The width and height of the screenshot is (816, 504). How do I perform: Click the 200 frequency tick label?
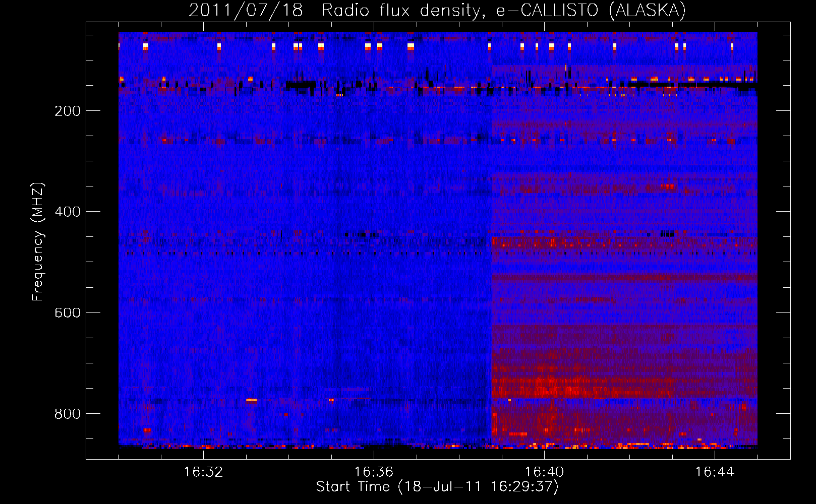point(68,111)
